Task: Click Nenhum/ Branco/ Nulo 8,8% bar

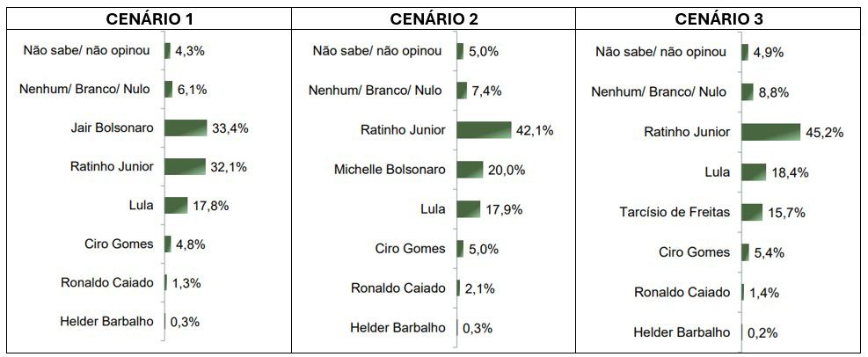Action: coord(748,91)
